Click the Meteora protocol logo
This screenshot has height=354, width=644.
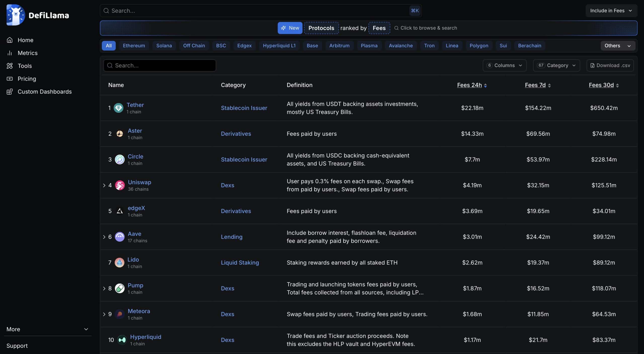tap(120, 314)
